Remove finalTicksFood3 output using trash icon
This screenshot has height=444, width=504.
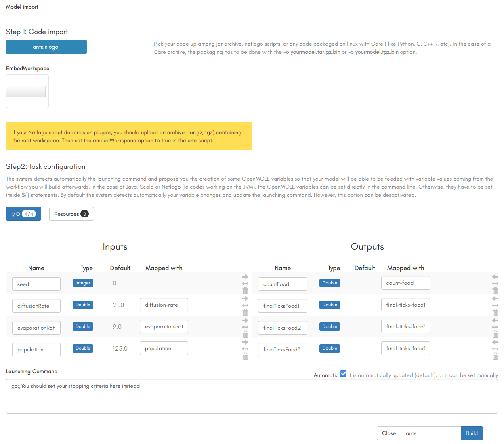[496, 356]
